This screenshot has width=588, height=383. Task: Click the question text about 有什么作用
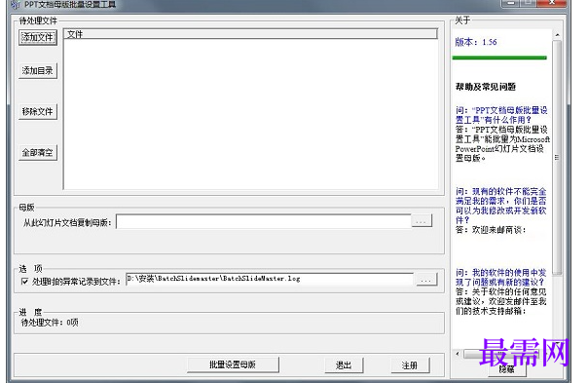pyautogui.click(x=501, y=115)
